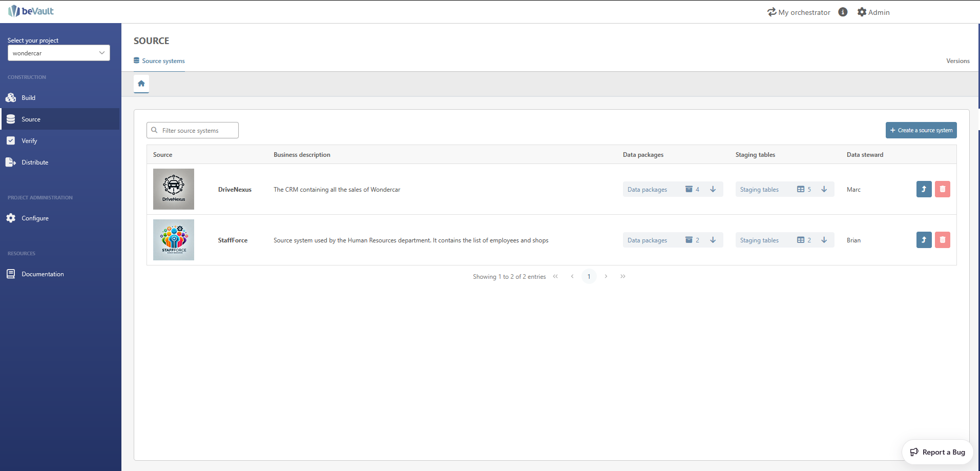Screen dimensions: 980x471
Task: Open the StaffForce logo thumbnail
Action: coord(174,240)
